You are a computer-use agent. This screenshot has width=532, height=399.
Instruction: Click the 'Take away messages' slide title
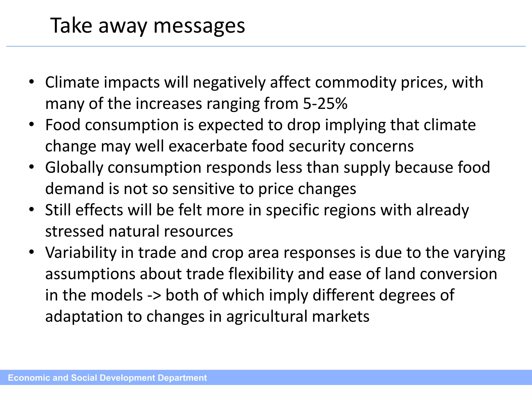click(147, 25)
